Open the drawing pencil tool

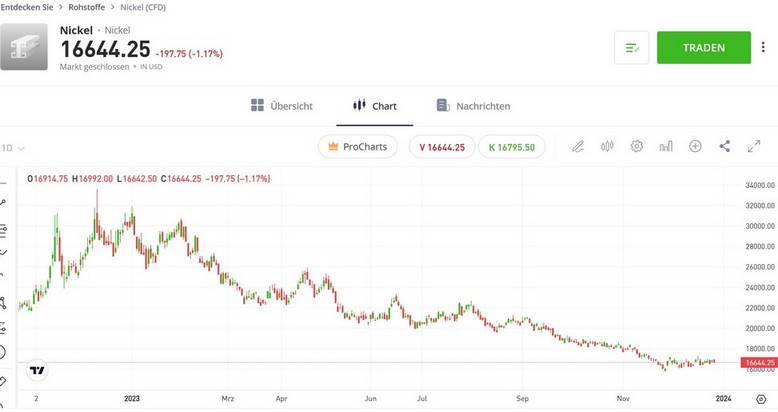coord(578,146)
